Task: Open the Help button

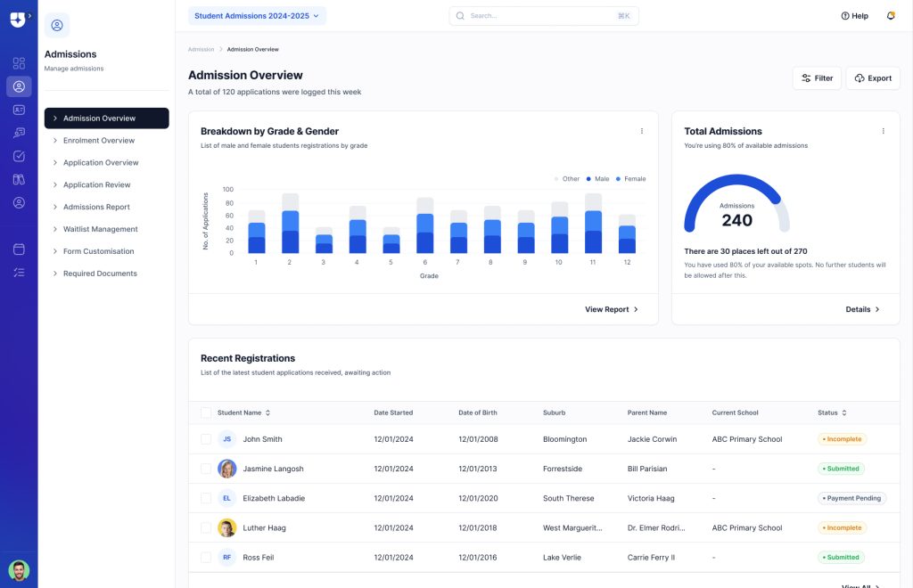Action: [x=854, y=16]
